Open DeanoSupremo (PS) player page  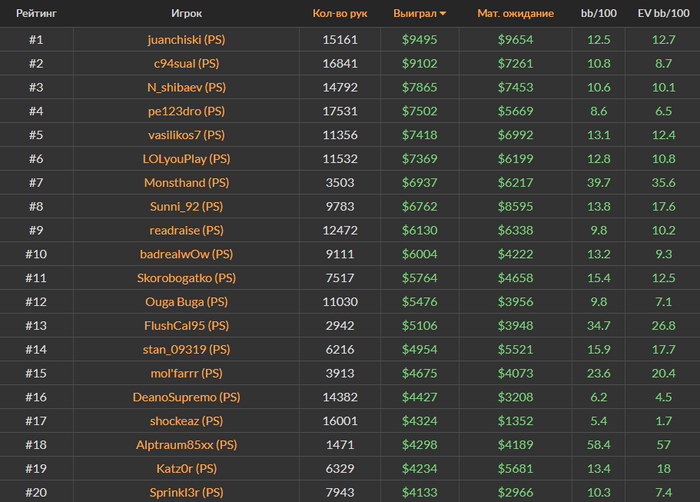186,397
